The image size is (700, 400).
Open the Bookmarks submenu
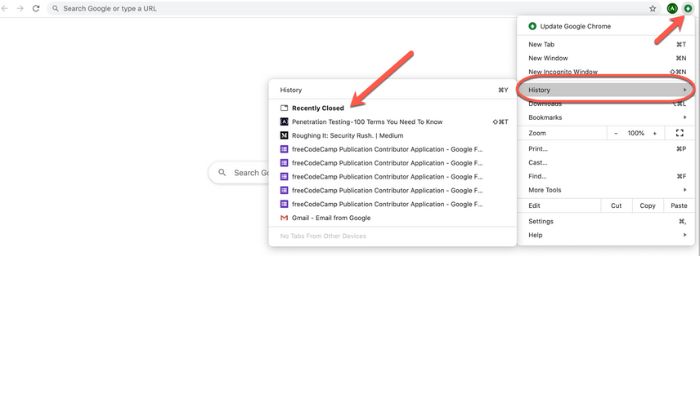[606, 117]
